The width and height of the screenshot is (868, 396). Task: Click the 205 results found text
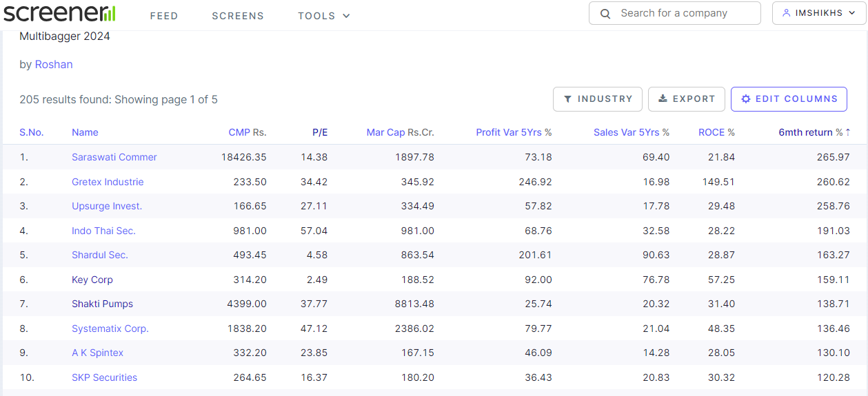point(119,99)
